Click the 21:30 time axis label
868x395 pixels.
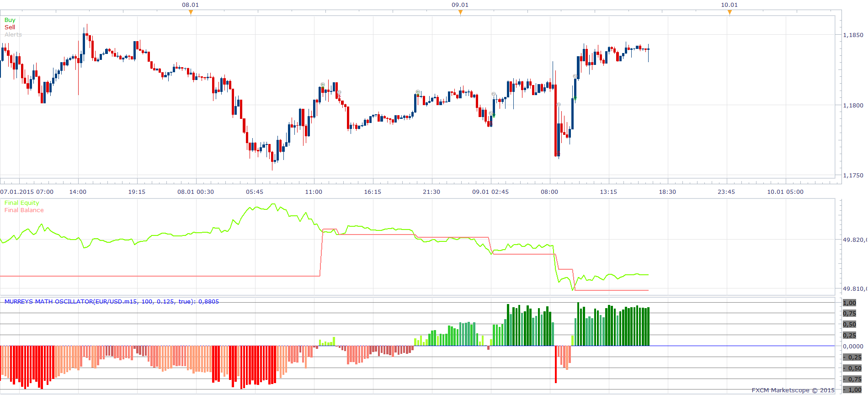coord(431,192)
